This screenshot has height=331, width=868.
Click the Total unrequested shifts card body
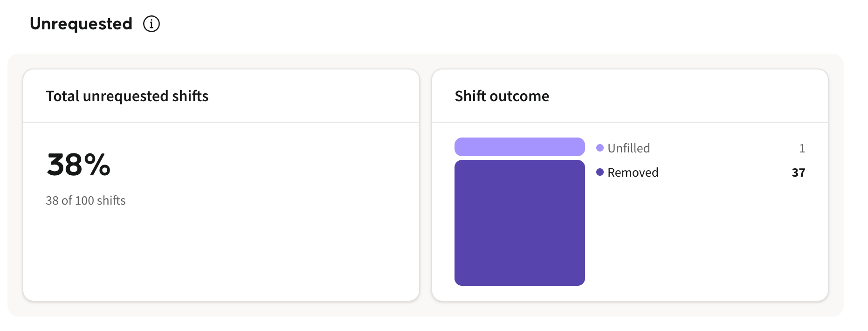[221, 212]
